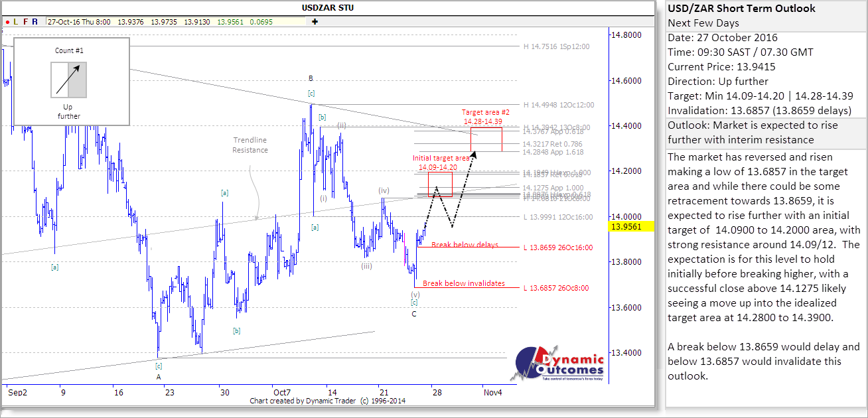Click the 'Break below invalidates' red line label
Image resolution: width=868 pixels, height=418 pixels.
[463, 283]
